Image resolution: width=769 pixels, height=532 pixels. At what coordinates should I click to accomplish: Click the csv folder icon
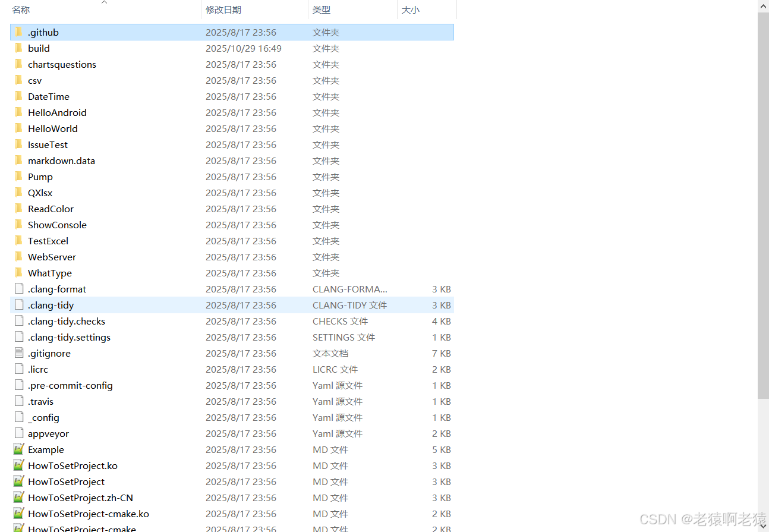18,80
